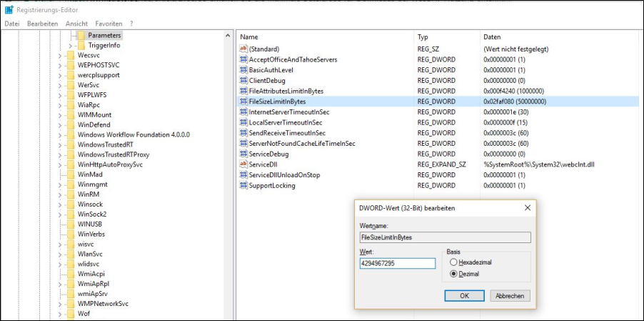
Task: Expand the WIMMount tree node
Action: 60,114
